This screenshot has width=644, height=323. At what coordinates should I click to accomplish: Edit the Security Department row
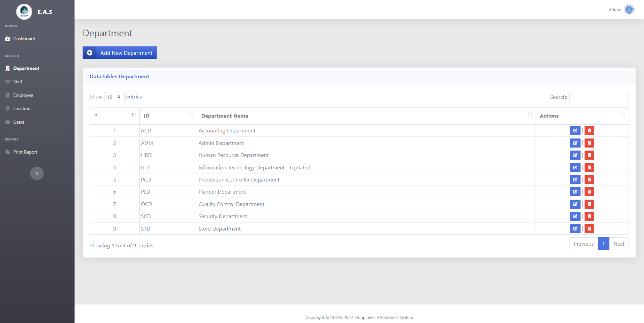[575, 216]
